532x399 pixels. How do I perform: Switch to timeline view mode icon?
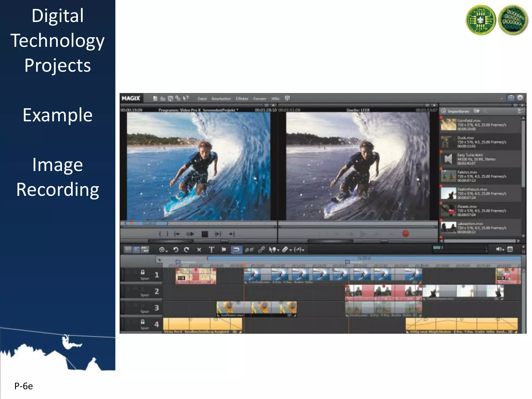pos(136,250)
